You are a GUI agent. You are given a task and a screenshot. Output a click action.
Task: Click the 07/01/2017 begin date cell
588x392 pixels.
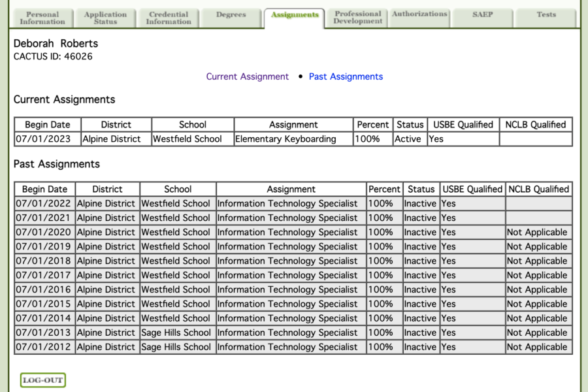point(44,275)
